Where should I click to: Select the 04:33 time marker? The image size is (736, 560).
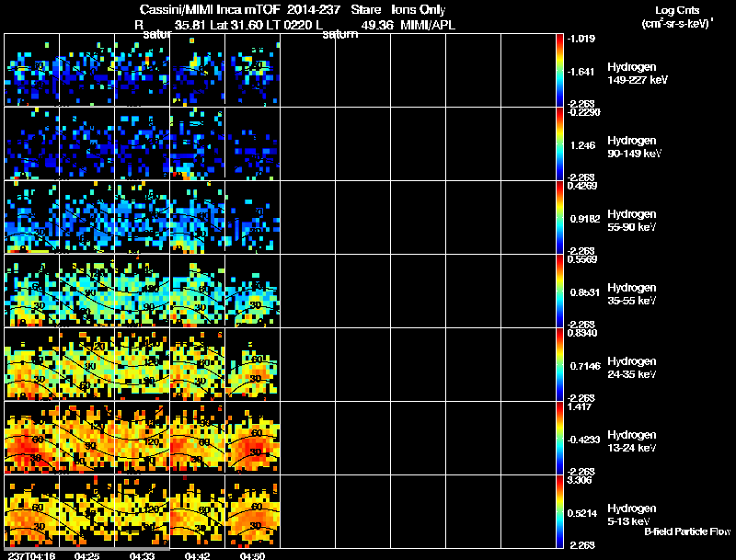click(x=142, y=554)
